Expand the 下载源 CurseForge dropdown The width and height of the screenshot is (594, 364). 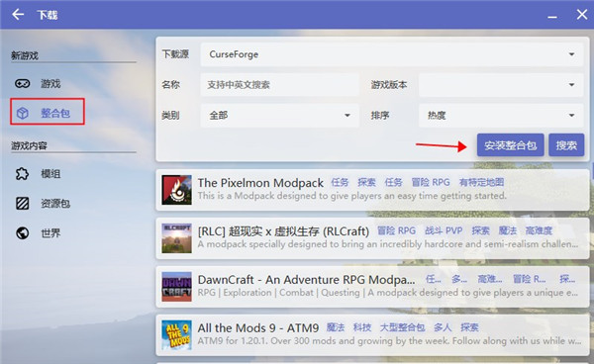click(x=392, y=54)
